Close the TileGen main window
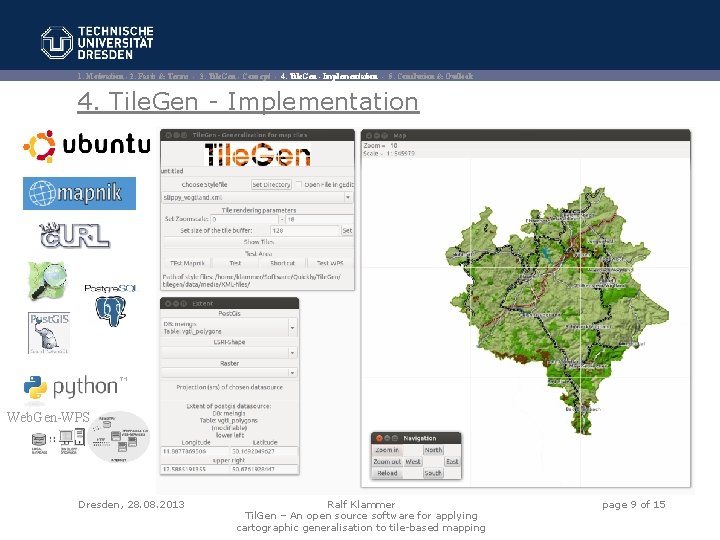Image resolution: width=720 pixels, height=540 pixels. tap(169, 135)
